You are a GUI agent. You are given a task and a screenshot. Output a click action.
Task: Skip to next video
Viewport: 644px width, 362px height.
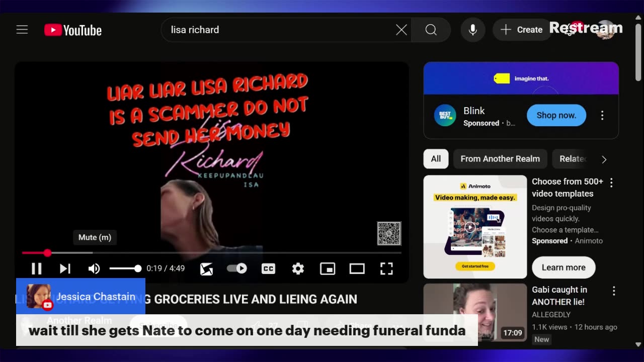pyautogui.click(x=65, y=268)
